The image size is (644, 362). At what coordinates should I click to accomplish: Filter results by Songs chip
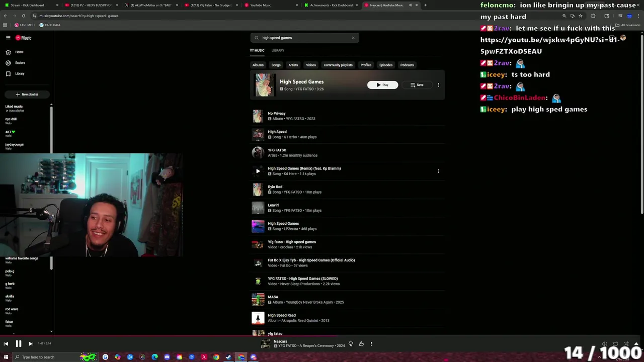276,65
